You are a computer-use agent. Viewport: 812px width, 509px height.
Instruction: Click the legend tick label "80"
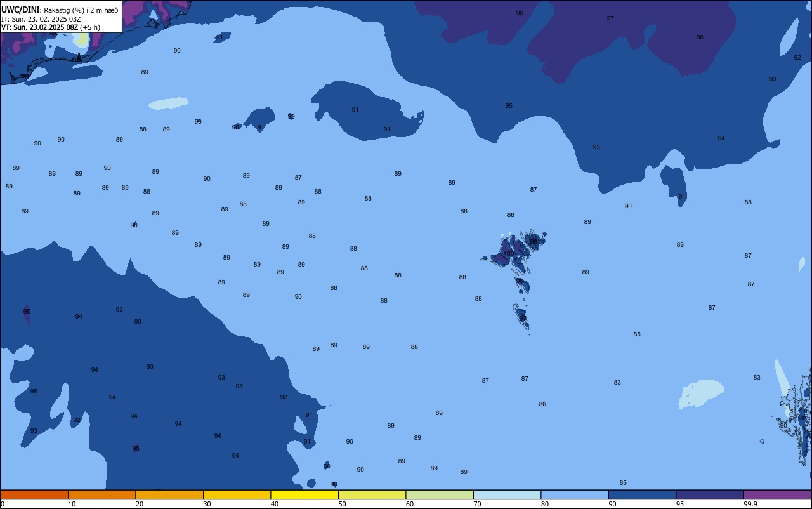pyautogui.click(x=545, y=504)
